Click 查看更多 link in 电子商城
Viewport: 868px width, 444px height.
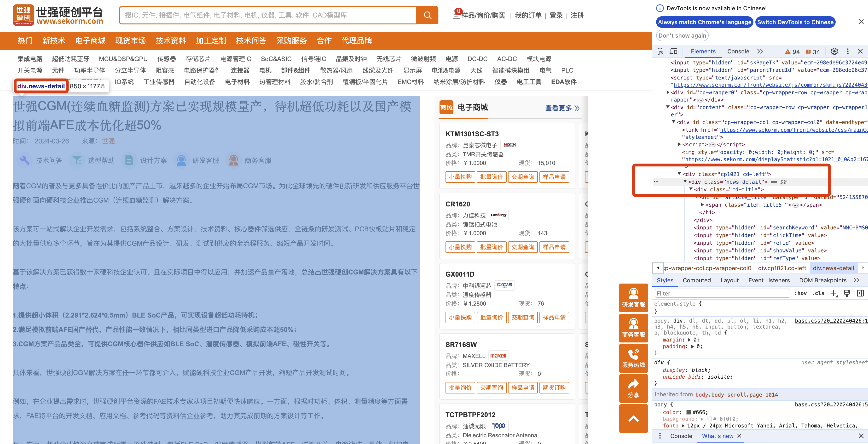[562, 108]
